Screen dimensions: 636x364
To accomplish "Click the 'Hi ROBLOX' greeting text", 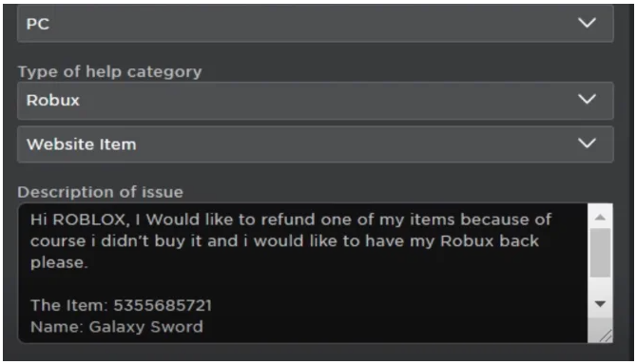I will pyautogui.click(x=80, y=220).
